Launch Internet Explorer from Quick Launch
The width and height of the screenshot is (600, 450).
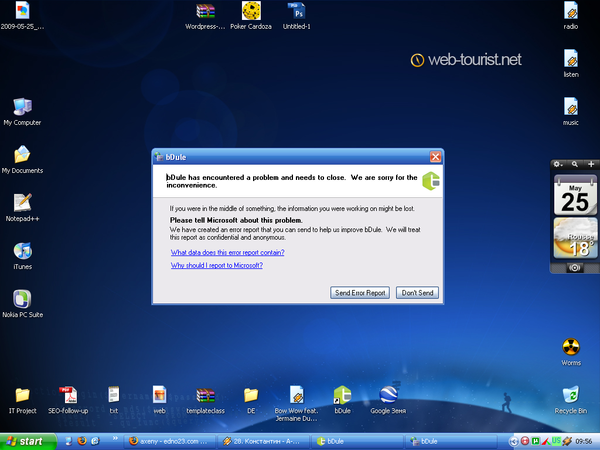(x=95, y=441)
